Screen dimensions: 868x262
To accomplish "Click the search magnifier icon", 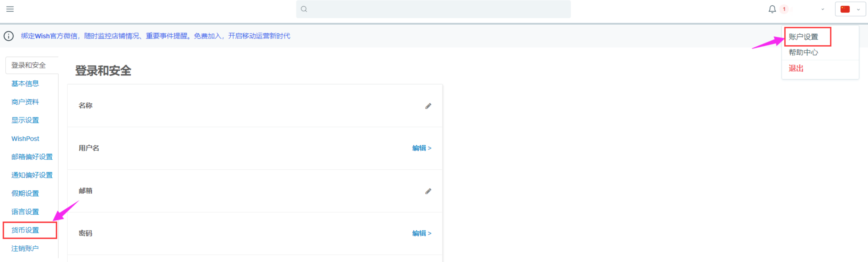I will (304, 9).
